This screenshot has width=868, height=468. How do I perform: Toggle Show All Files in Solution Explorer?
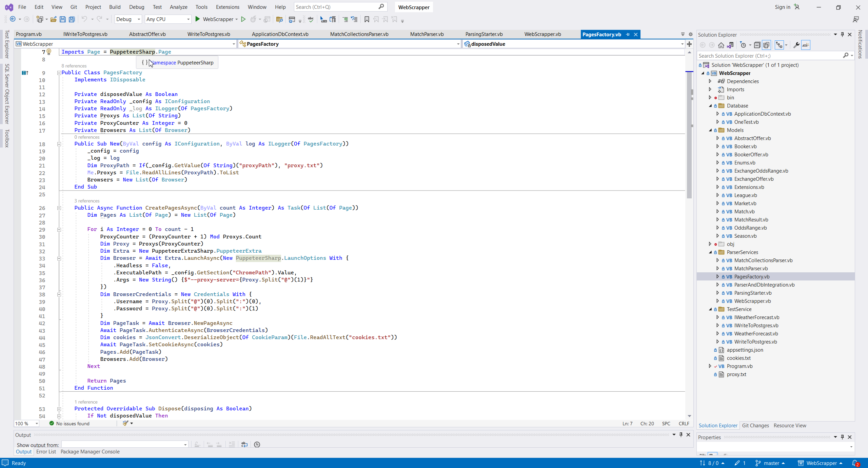coord(766,45)
